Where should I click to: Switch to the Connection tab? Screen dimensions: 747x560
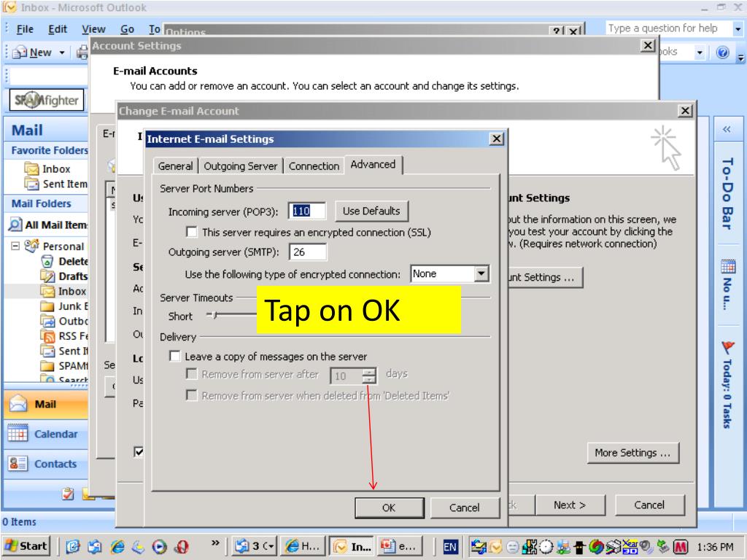314,166
